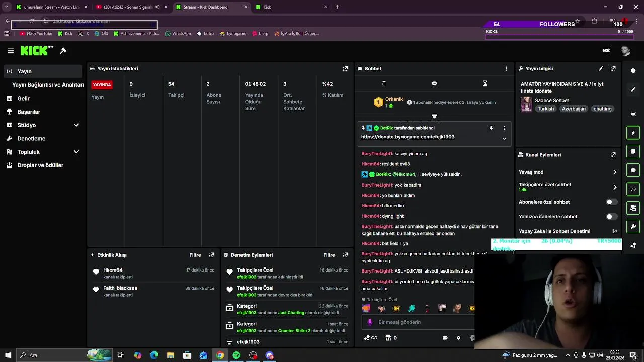
Task: Click the profile avatar in top right header
Action: coord(625,51)
